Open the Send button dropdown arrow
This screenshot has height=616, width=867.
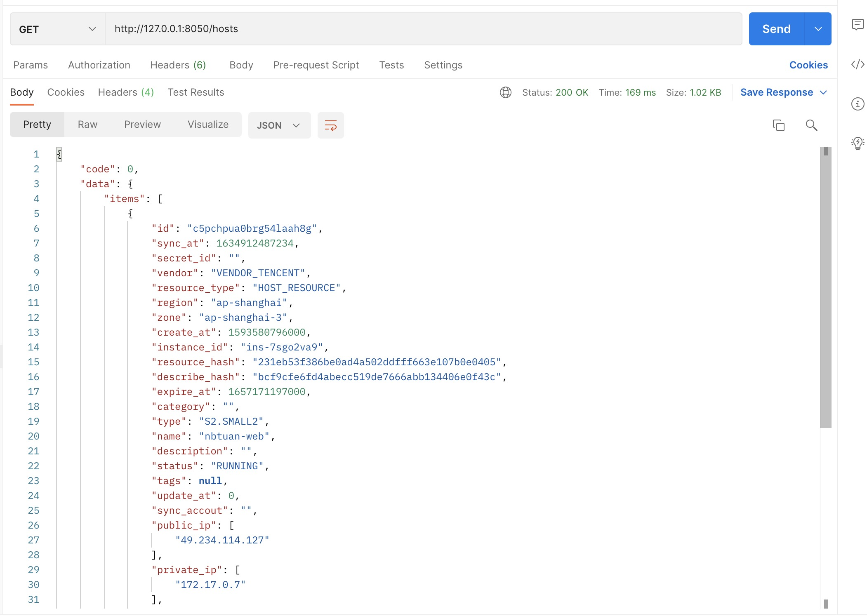click(x=818, y=29)
